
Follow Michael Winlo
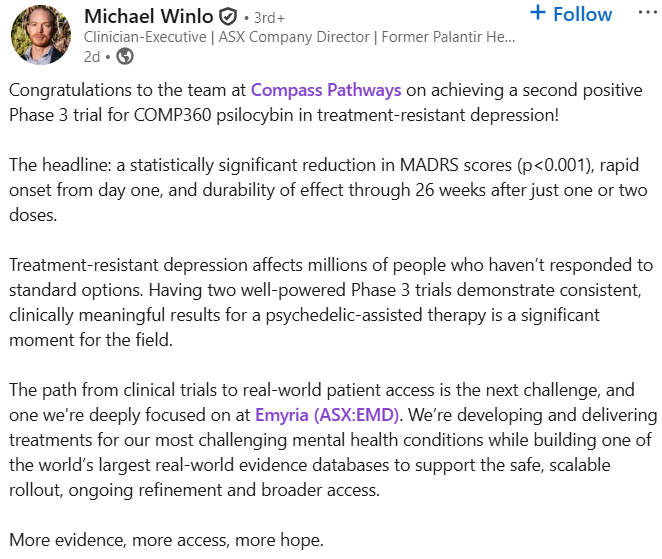coord(570,14)
